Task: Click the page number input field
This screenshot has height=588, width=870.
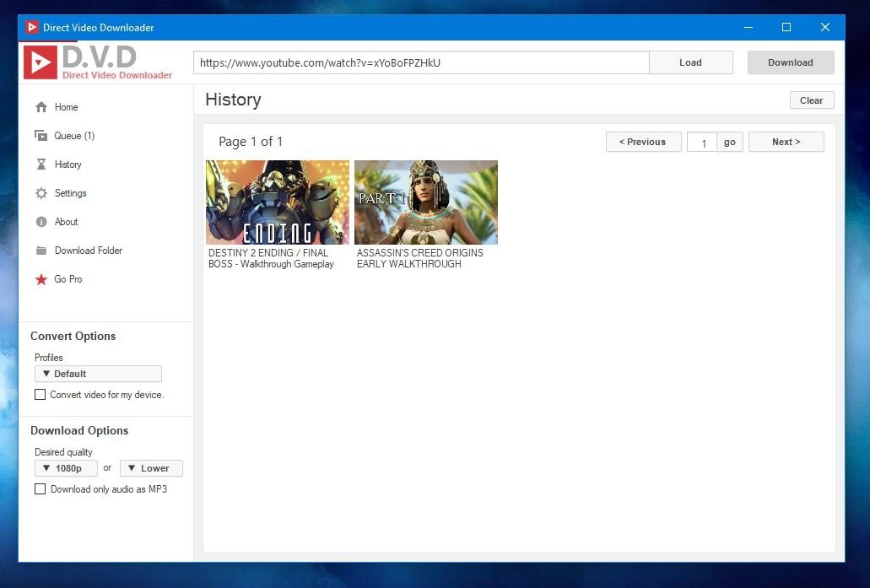Action: [702, 142]
